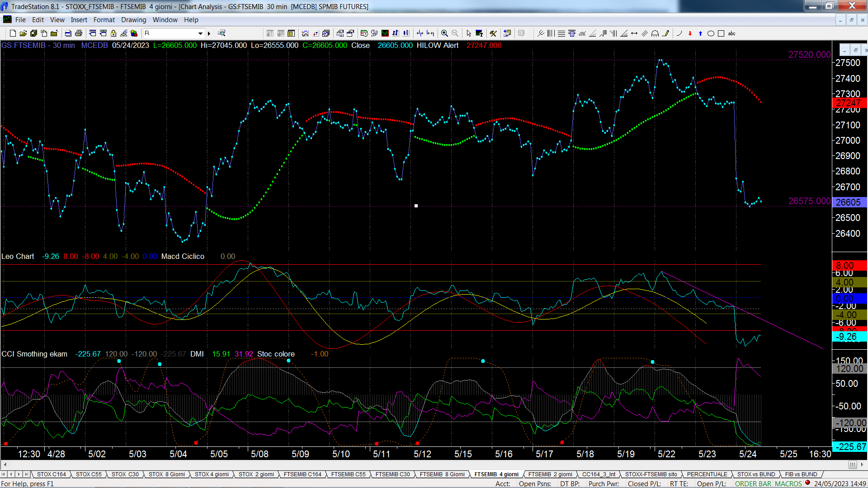The width and height of the screenshot is (868, 488).
Task: Click the first-tab navigation arrow
Action: (x=4, y=474)
